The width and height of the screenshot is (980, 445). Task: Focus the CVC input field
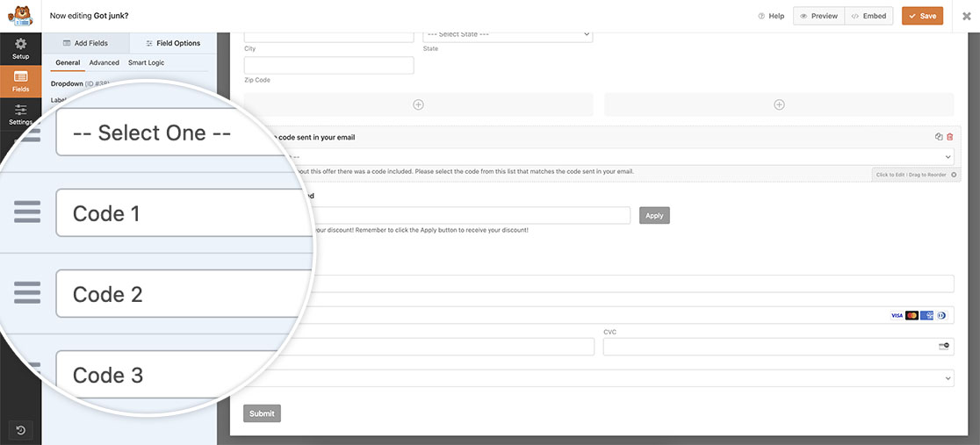tap(779, 347)
